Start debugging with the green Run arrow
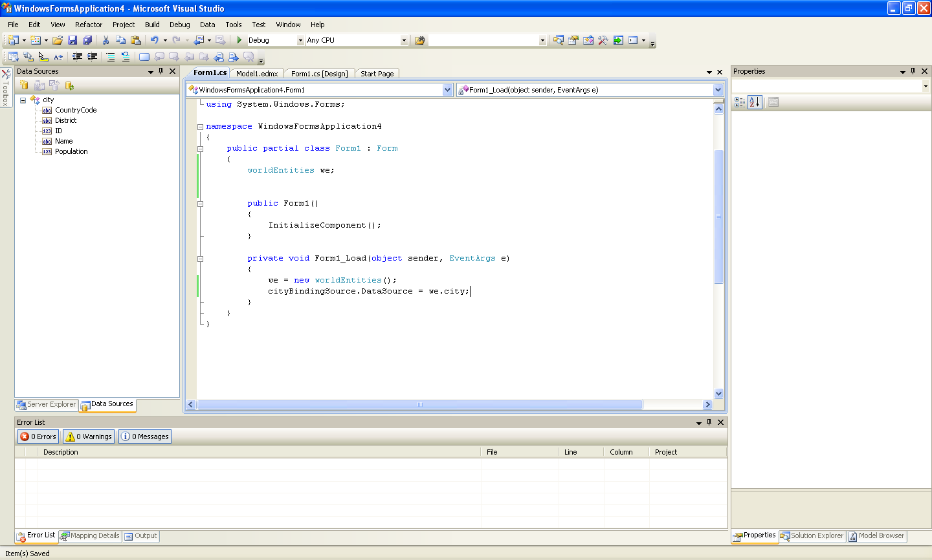This screenshot has height=560, width=932. (239, 40)
